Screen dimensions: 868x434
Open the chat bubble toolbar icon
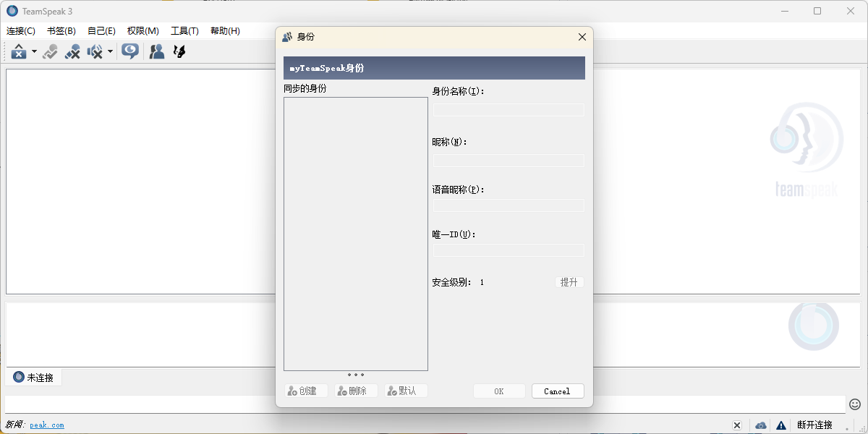130,51
